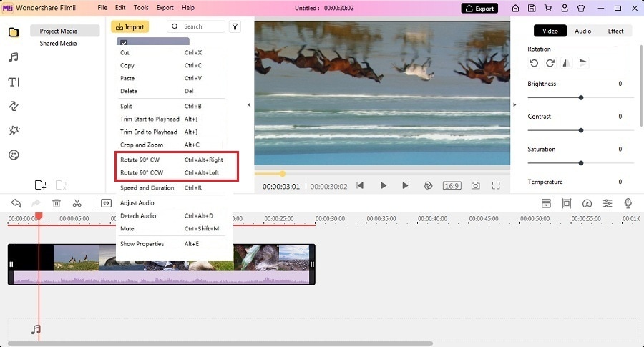The image size is (644, 347).
Task: Choose Detach Audio from context menu
Action: [171, 215]
